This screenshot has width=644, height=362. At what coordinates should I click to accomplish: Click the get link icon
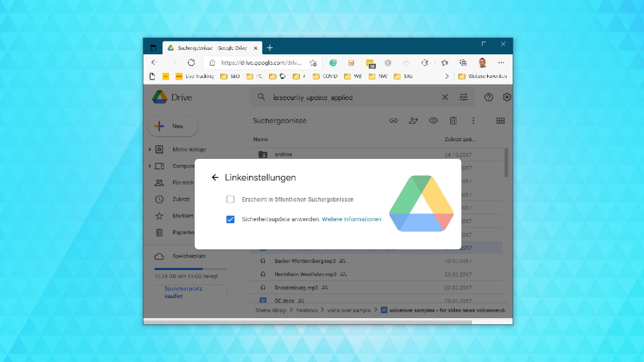pyautogui.click(x=393, y=120)
